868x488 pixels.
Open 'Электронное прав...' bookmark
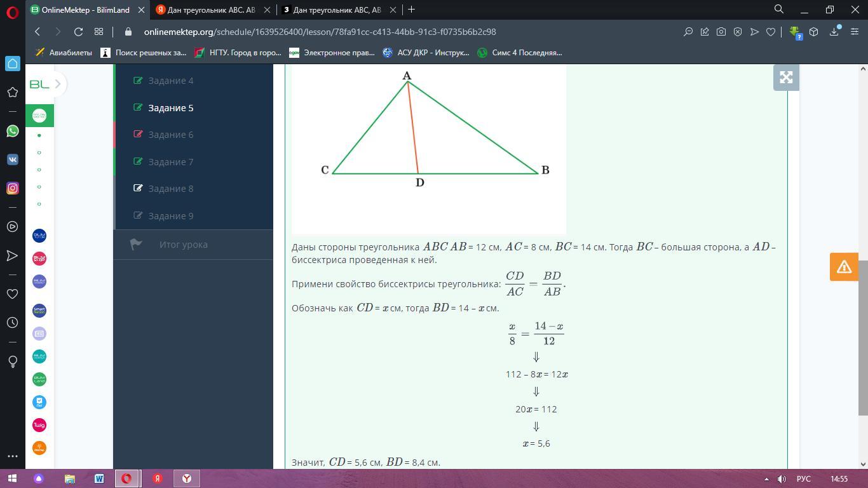331,53
